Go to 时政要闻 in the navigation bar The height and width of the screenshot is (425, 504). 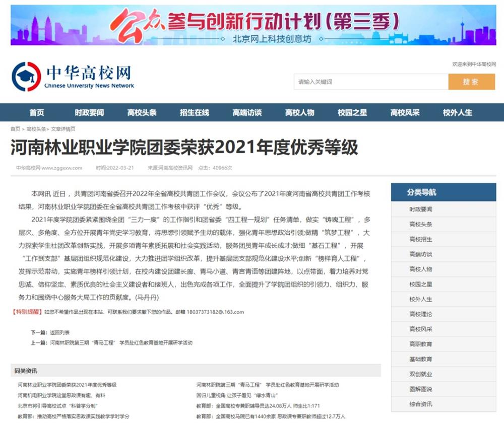(89, 113)
